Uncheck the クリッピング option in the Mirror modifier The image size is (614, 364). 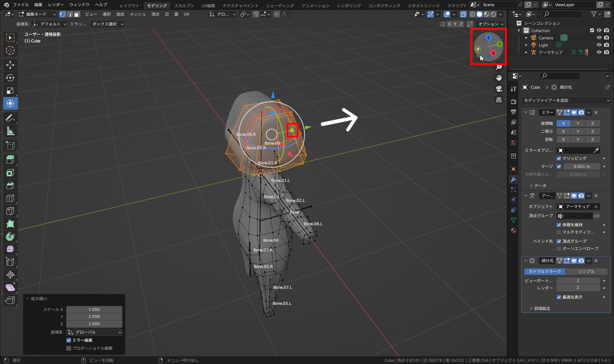click(559, 158)
